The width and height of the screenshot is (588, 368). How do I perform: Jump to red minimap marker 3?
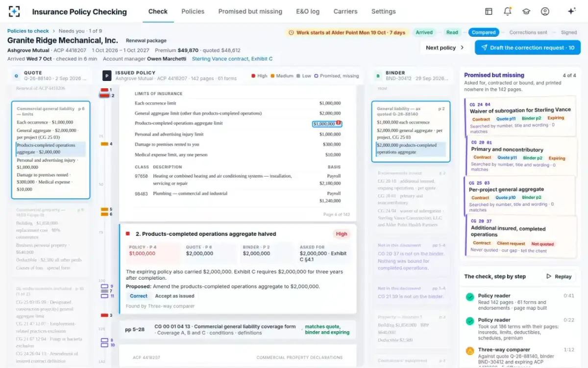(105, 315)
